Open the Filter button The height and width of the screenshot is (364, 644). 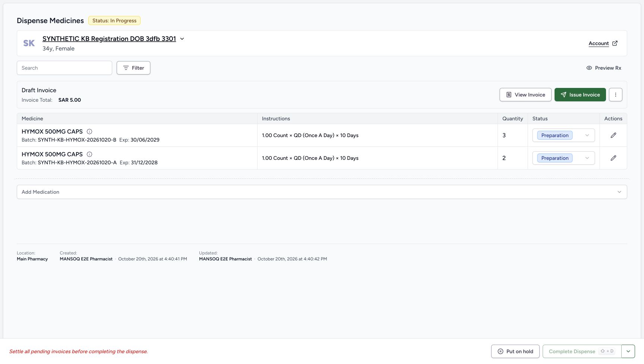(x=133, y=68)
